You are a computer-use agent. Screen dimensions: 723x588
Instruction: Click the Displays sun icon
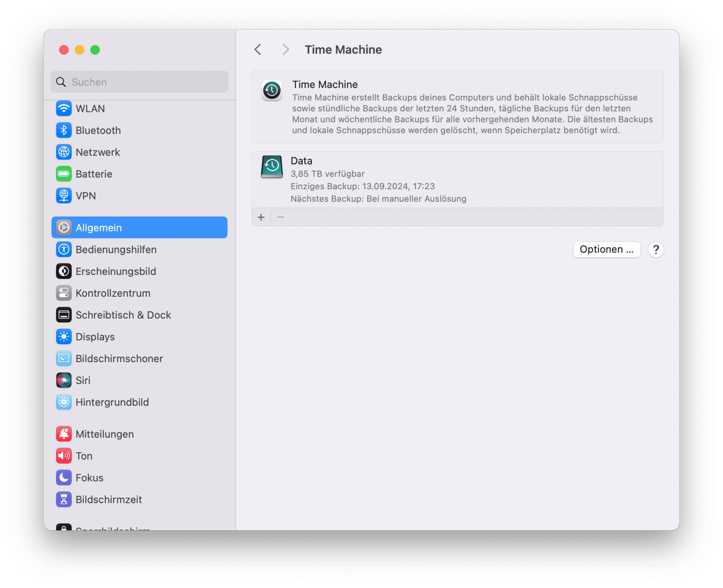(64, 337)
